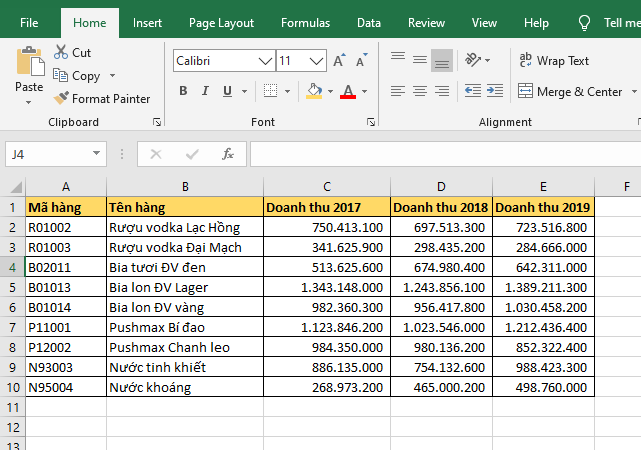Screen dimensions: 641x450
Task: Open the Merge & Center dropdown arrow
Action: click(x=633, y=91)
